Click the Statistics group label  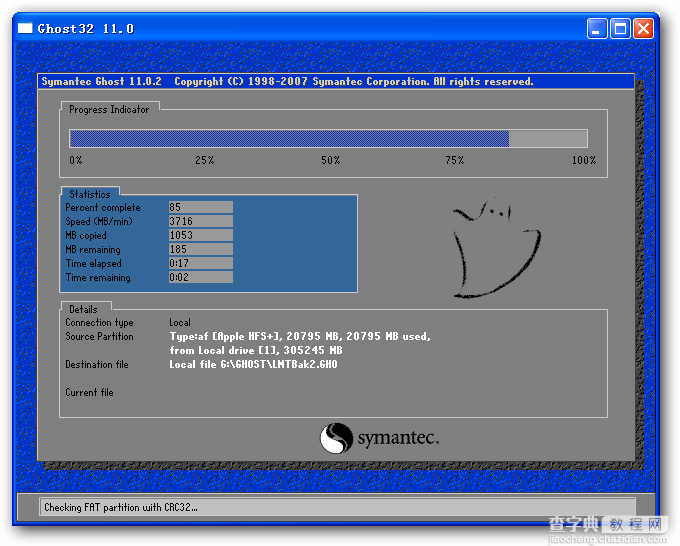pos(90,194)
